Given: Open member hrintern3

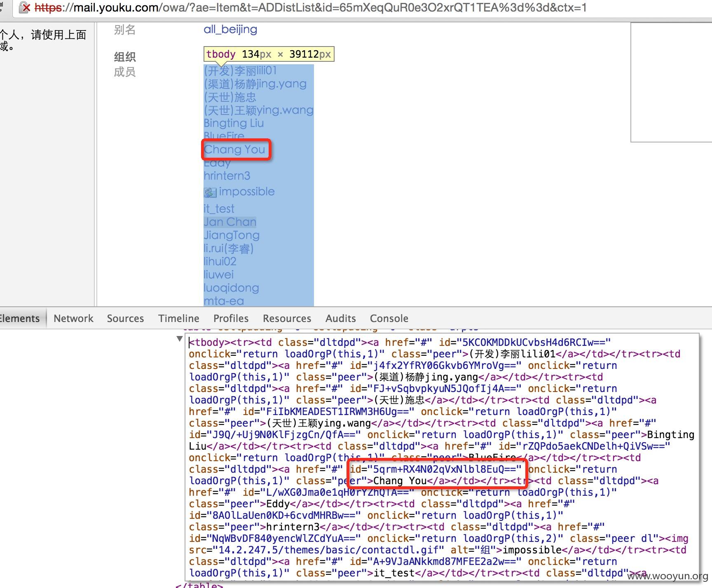Looking at the screenshot, I should pyautogui.click(x=227, y=176).
